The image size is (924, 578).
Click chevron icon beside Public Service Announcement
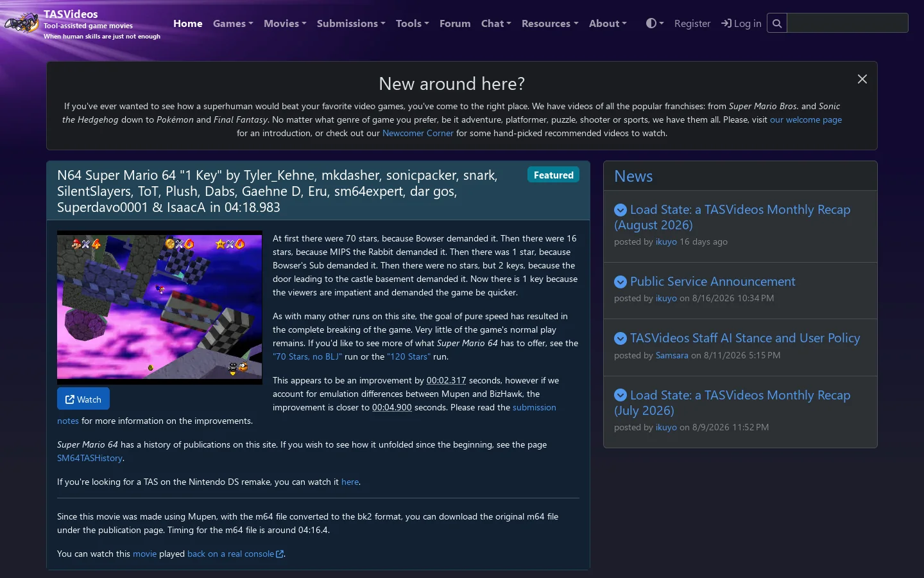click(x=620, y=282)
